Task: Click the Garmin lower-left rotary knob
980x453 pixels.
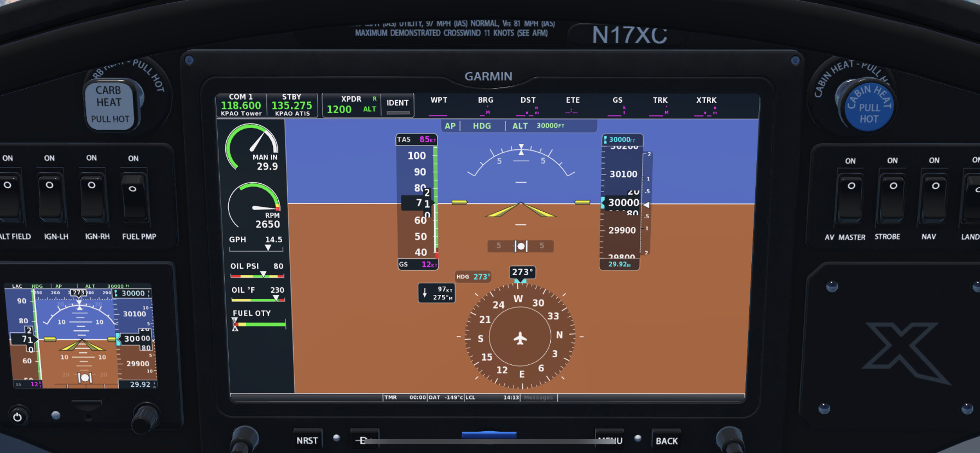Action: pos(244,439)
